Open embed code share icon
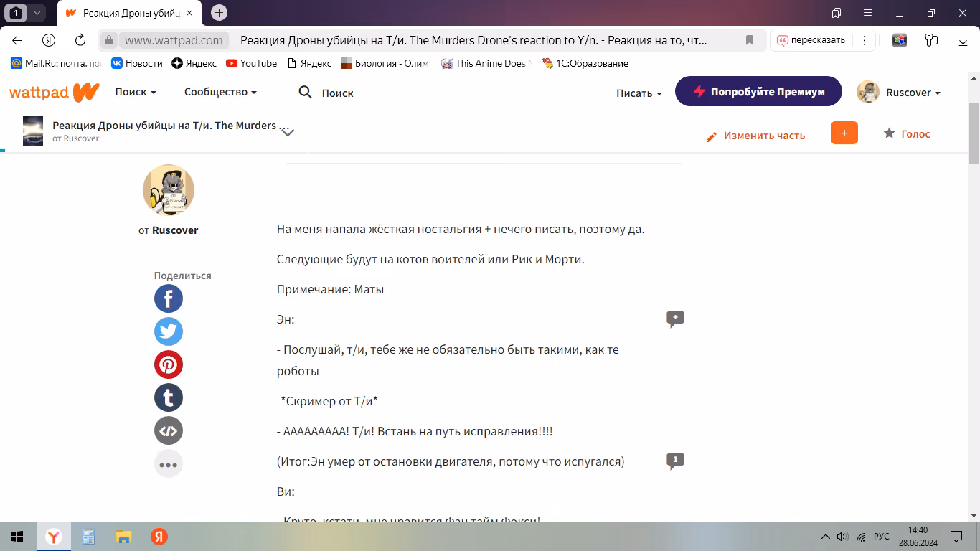Screen dimensions: 980x551 coord(169,430)
